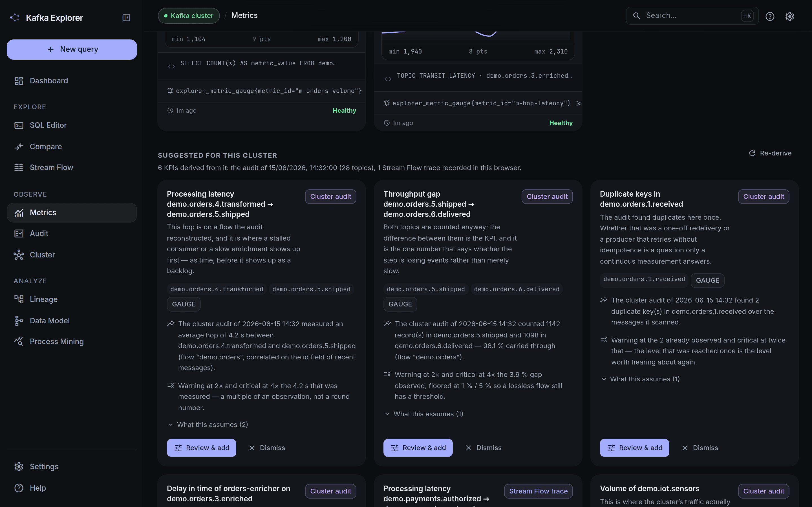Click the Kafka Explorer logo icon
Screen dimensions: 812x507
tap(15, 17)
